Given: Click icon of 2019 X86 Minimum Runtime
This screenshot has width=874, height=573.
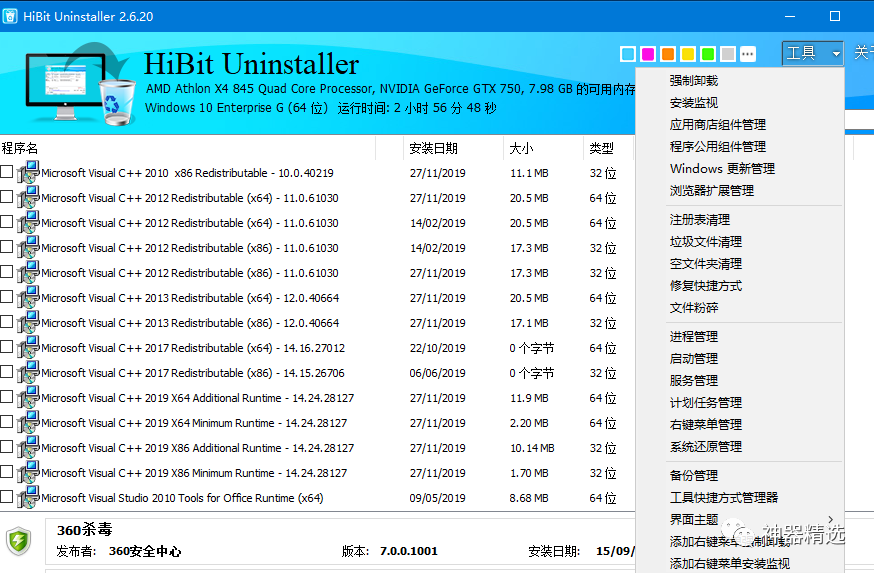Looking at the screenshot, I should click(x=28, y=473).
